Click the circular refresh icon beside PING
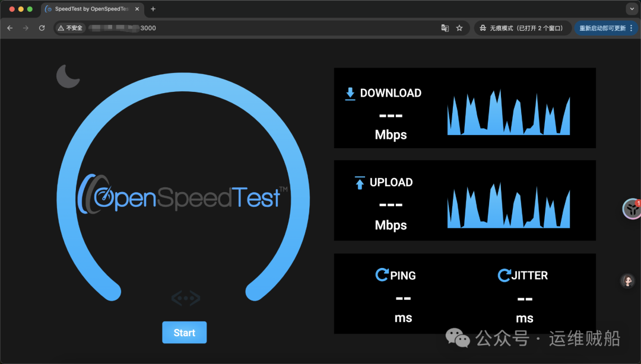Screen dimensions: 641x364 [x=382, y=274]
